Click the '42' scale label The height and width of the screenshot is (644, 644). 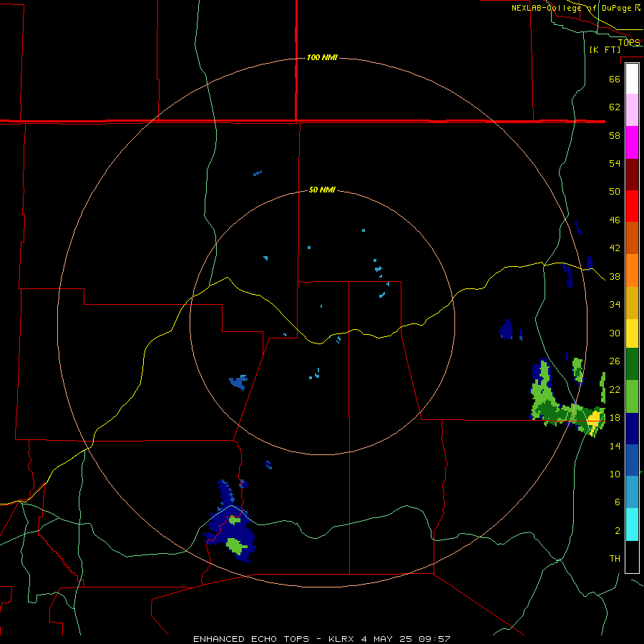click(615, 248)
